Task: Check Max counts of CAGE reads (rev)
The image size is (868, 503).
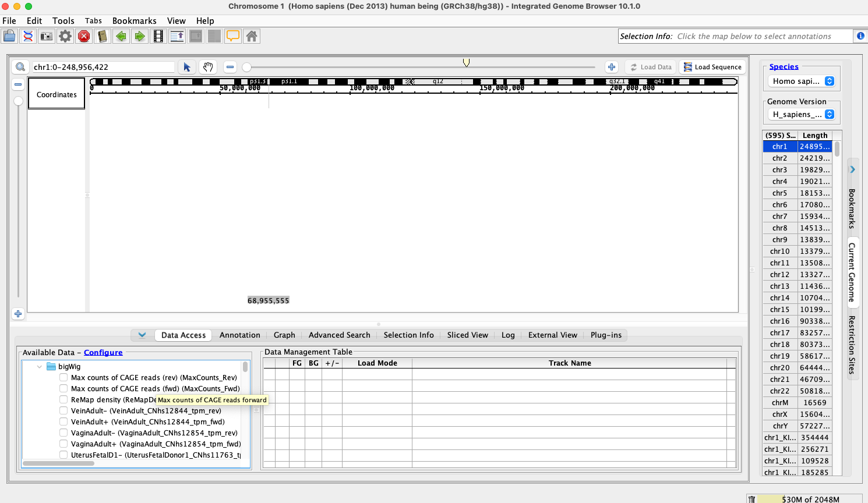Action: pyautogui.click(x=63, y=378)
